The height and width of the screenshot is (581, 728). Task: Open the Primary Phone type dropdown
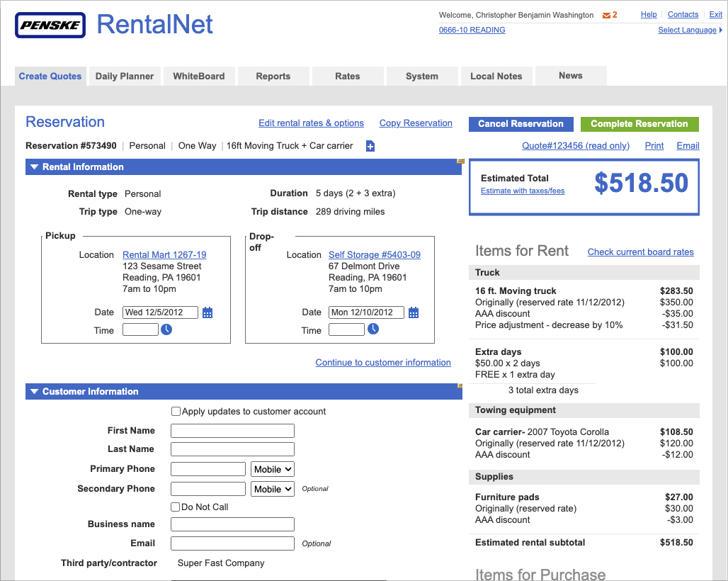[273, 469]
